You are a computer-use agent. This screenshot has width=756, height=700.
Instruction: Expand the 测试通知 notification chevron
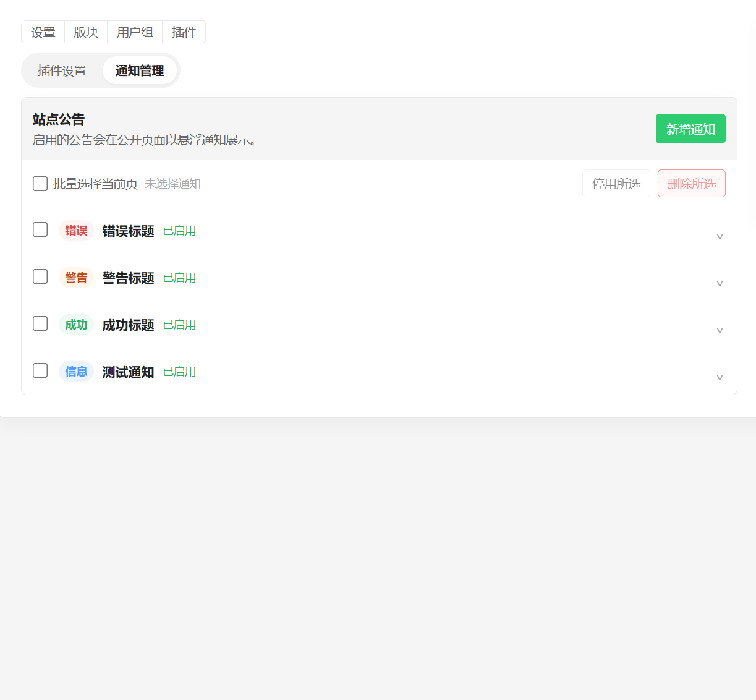point(720,377)
